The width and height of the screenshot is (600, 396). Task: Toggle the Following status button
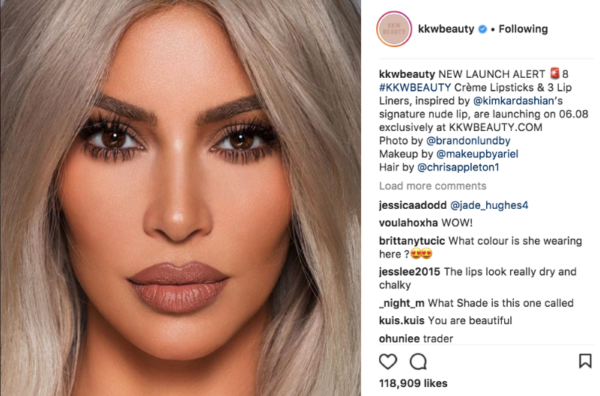point(523,29)
